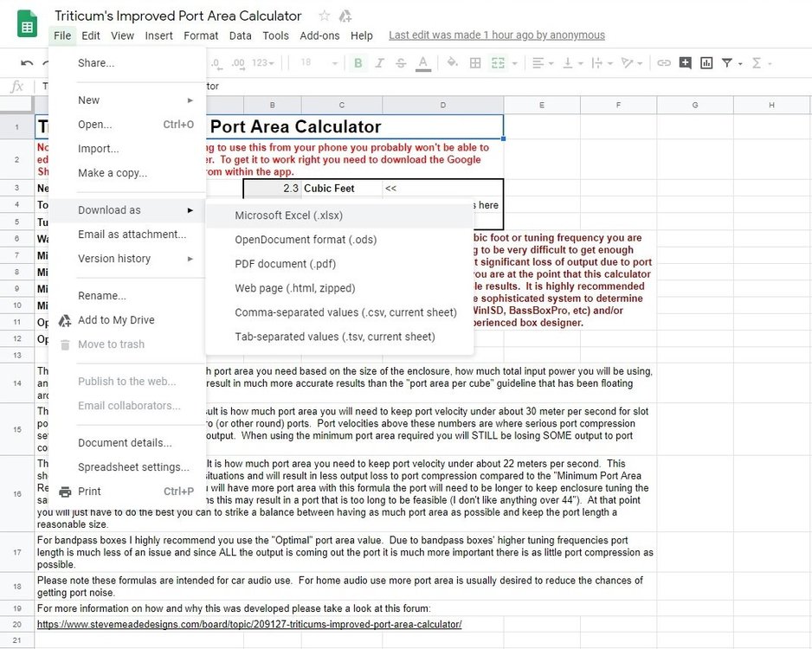Viewport: 812px width, 649px height.
Task: Click Print in File menu
Action: 127,492
